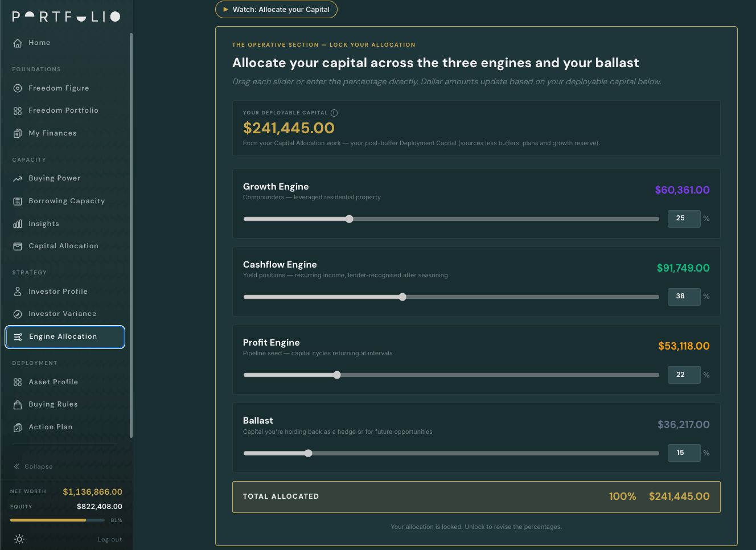756x550 pixels.
Task: Click the Ballast slider handle
Action: tap(309, 453)
